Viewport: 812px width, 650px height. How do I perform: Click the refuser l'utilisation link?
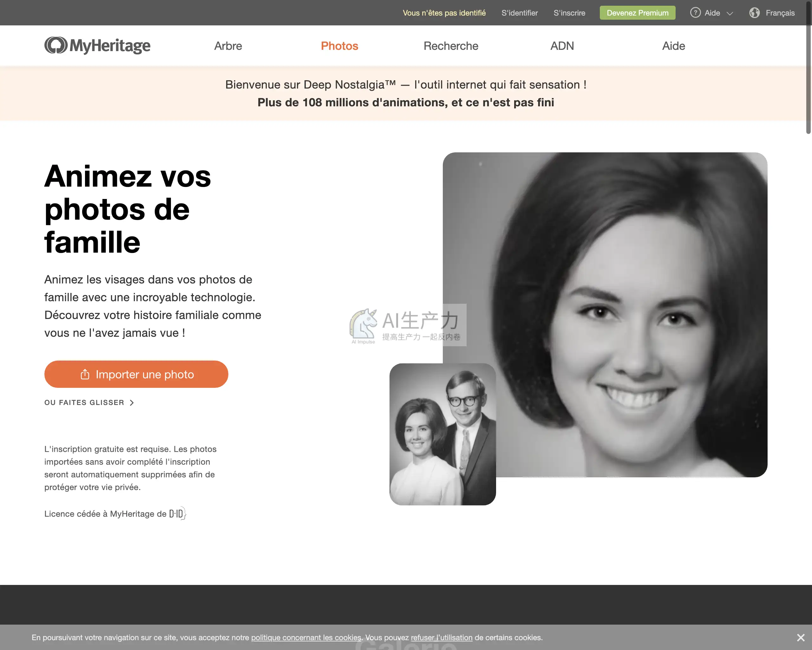pyautogui.click(x=442, y=638)
